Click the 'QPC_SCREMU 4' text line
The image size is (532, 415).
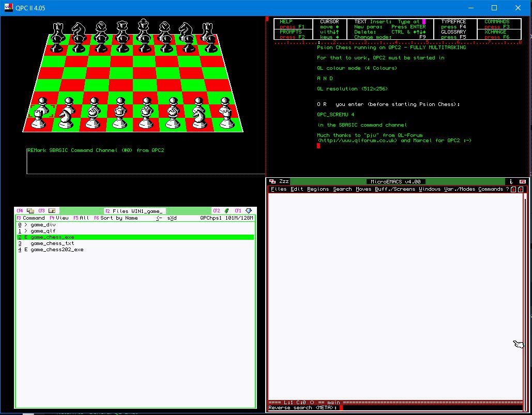(336, 115)
